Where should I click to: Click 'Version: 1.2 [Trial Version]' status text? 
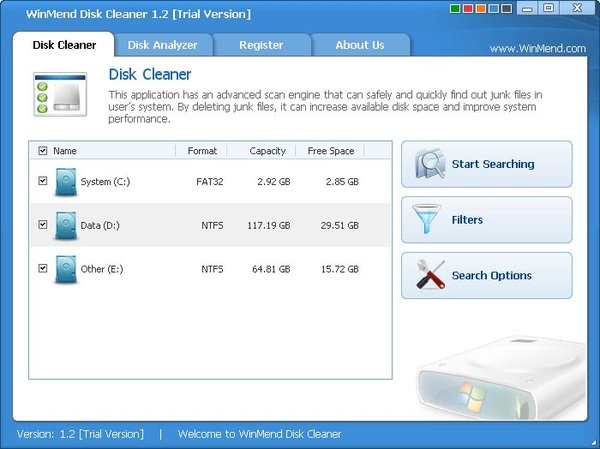click(80, 434)
